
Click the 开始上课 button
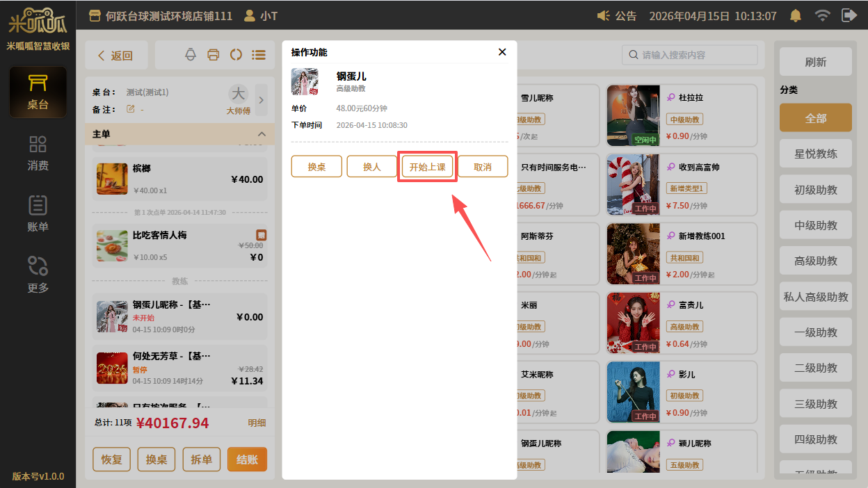tap(427, 167)
